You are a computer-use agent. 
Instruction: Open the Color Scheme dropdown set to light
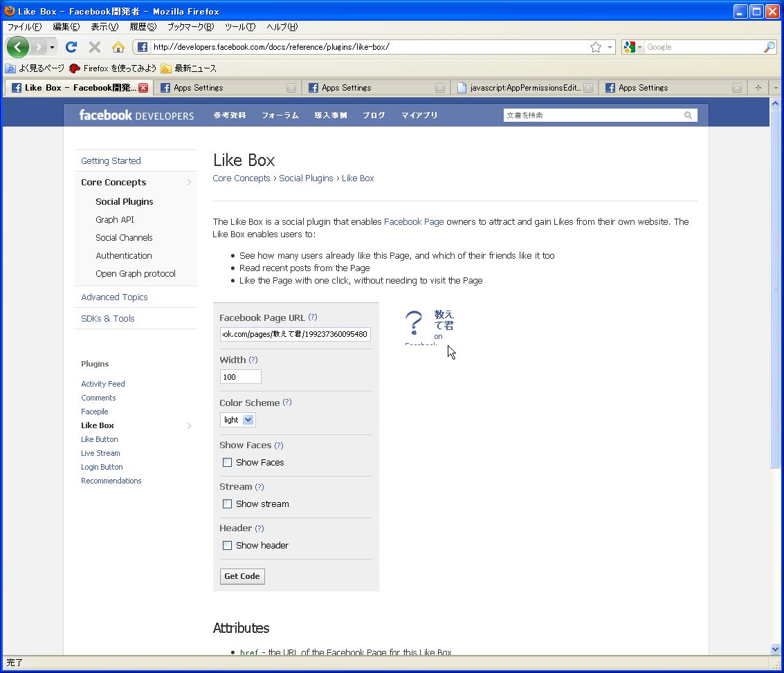pos(237,420)
